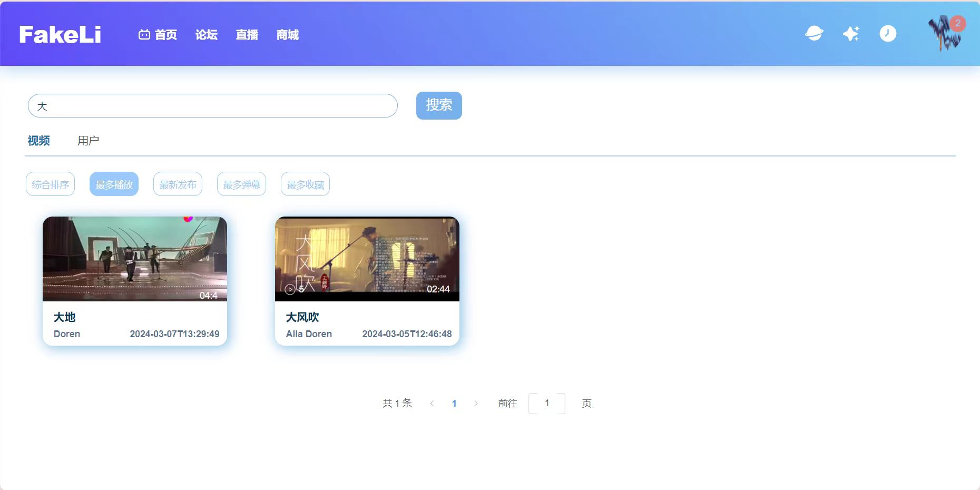This screenshot has width=980, height=490.
Task: Open the 大地 video thumbnail
Action: pos(135,259)
